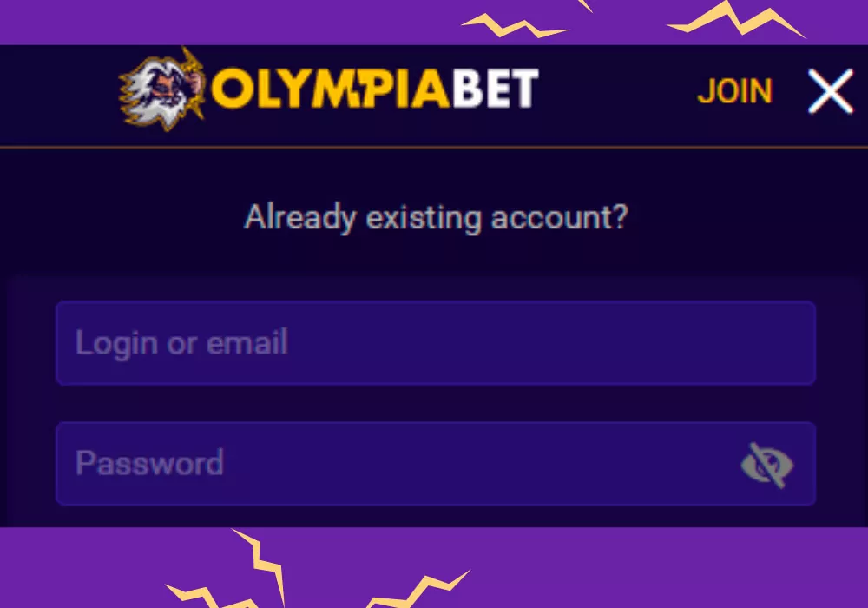The image size is (868, 608).
Task: Click the "Login or email" placeholder text
Action: (181, 343)
